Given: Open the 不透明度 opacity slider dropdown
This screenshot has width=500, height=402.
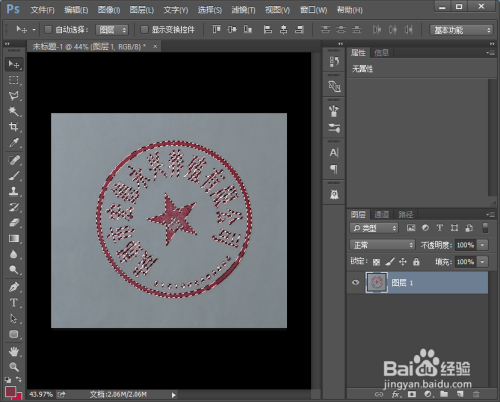Looking at the screenshot, I should 482,245.
